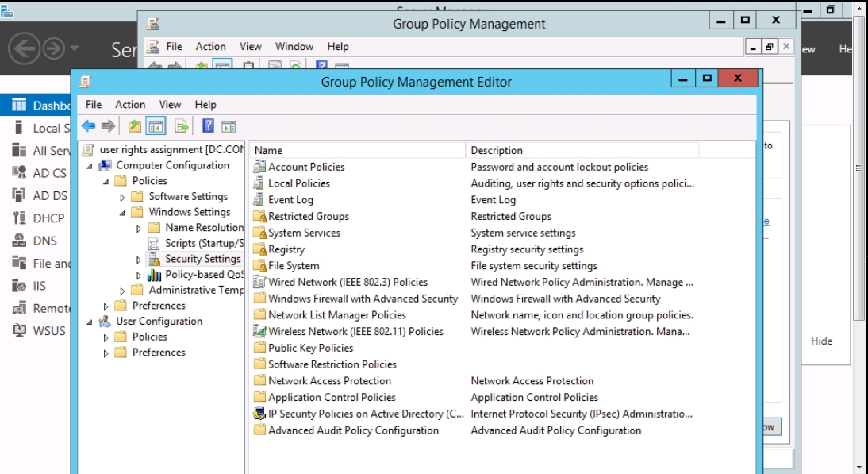The width and height of the screenshot is (868, 474).
Task: Collapse the Windows Settings node
Action: coord(123,213)
